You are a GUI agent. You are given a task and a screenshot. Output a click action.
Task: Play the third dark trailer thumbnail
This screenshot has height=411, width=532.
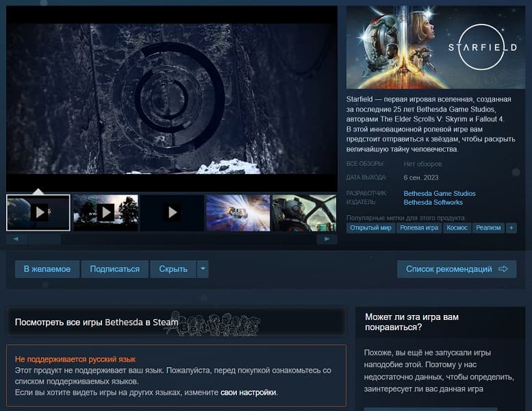(x=173, y=213)
